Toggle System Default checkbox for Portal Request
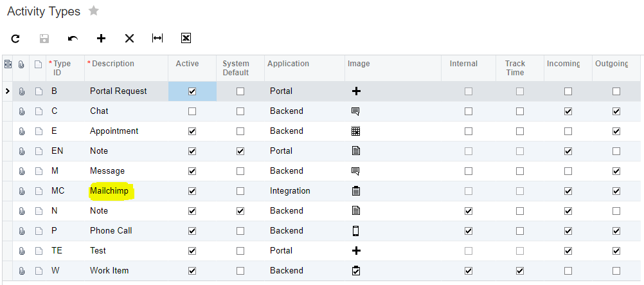Viewport: 644px width, 285px height. point(240,91)
